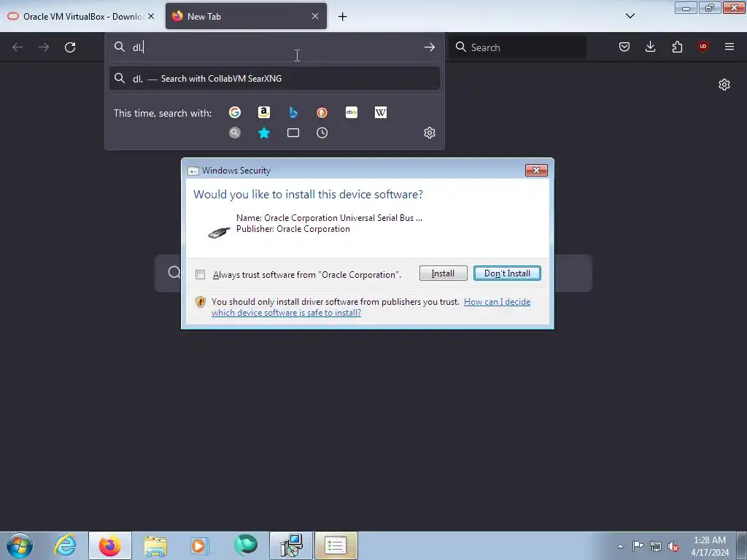
Task: Open the green globe taskbar application
Action: point(246,545)
